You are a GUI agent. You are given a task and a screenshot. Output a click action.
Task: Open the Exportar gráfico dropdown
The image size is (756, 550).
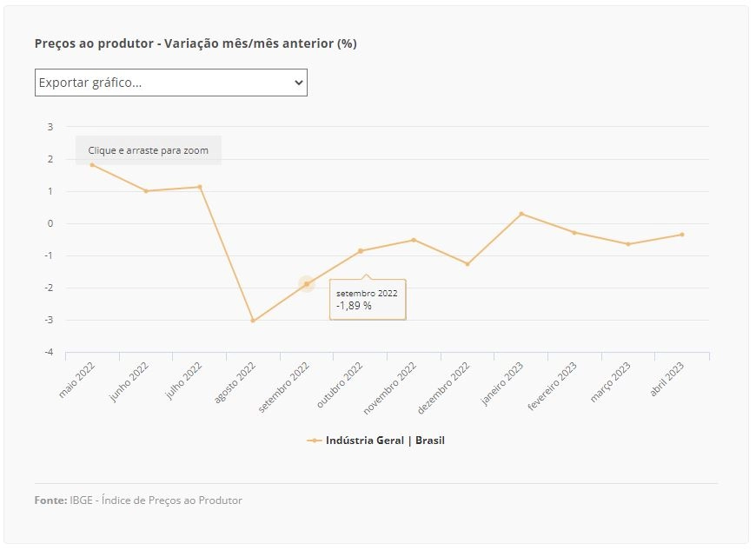[170, 83]
